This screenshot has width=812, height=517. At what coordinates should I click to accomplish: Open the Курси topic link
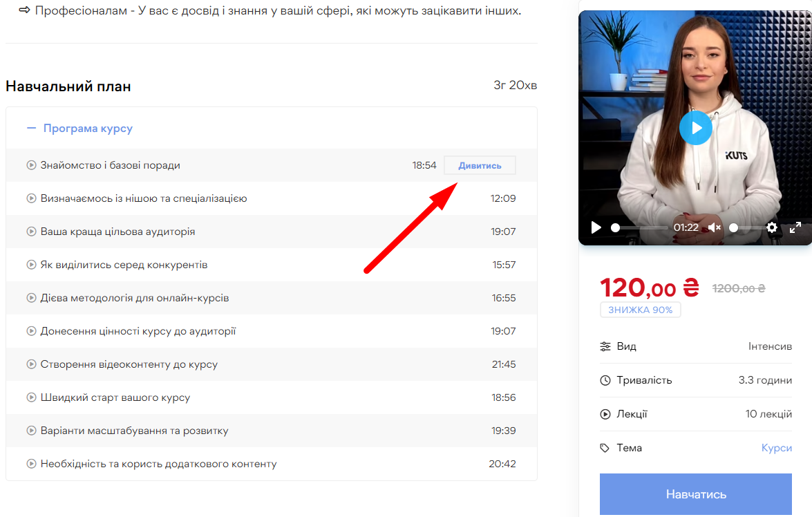pos(776,448)
